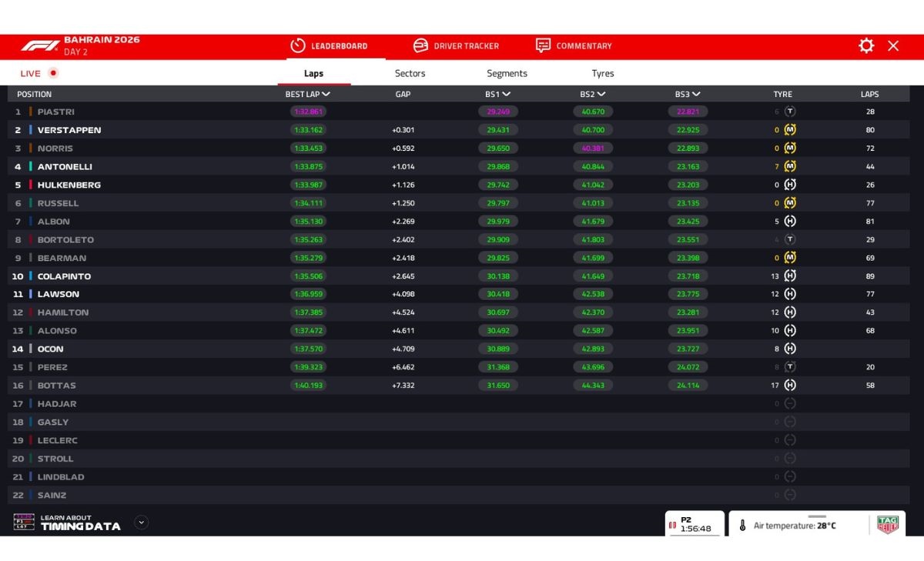The height and width of the screenshot is (561, 924).
Task: Click the TAG Heuer logo
Action: pyautogui.click(x=887, y=524)
